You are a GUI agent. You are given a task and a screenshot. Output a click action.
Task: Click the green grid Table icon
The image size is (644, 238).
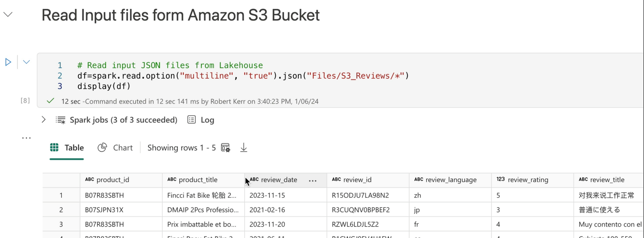pyautogui.click(x=54, y=148)
